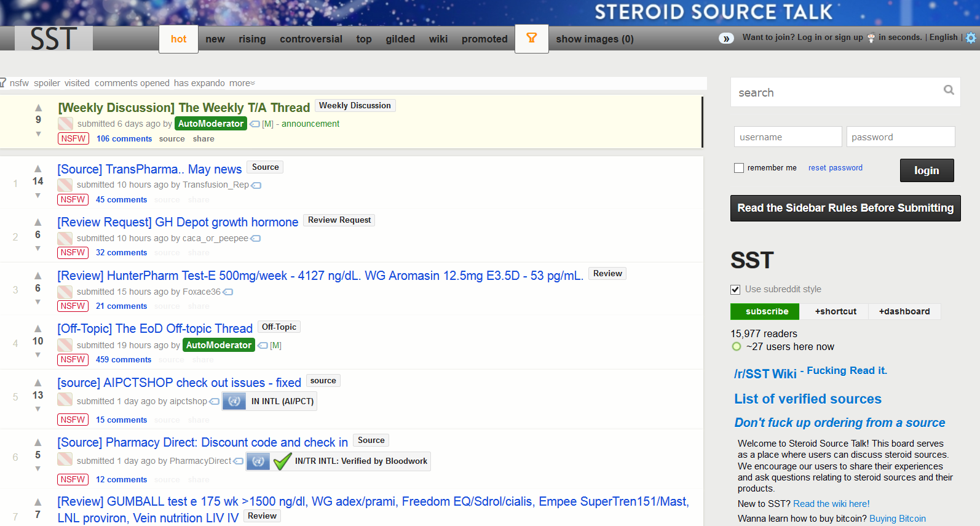Check the remember me checkbox
The width and height of the screenshot is (980, 526).
coord(739,168)
